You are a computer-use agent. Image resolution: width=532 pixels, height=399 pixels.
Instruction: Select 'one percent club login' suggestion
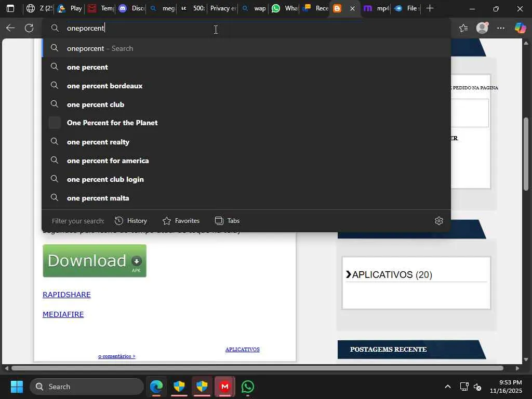[x=246, y=179]
